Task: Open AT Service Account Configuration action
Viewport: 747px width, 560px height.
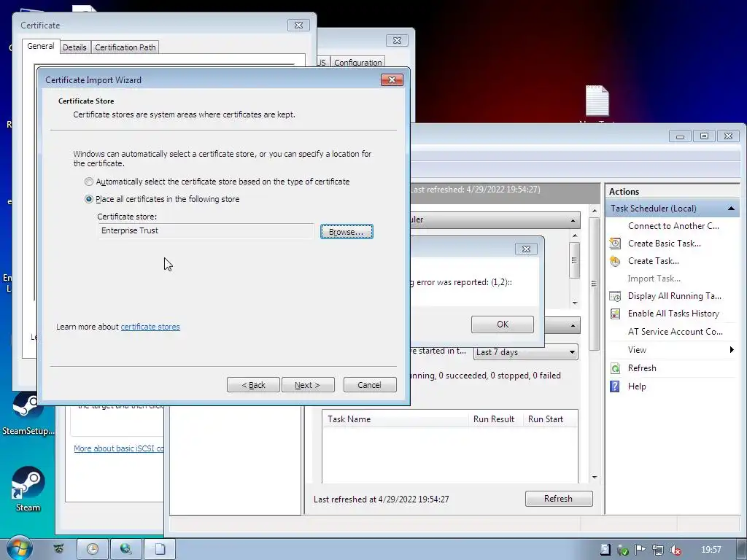Action: pos(675,332)
